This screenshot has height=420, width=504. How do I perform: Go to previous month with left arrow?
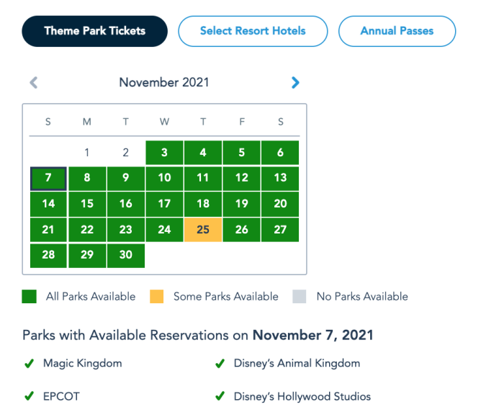pyautogui.click(x=33, y=83)
